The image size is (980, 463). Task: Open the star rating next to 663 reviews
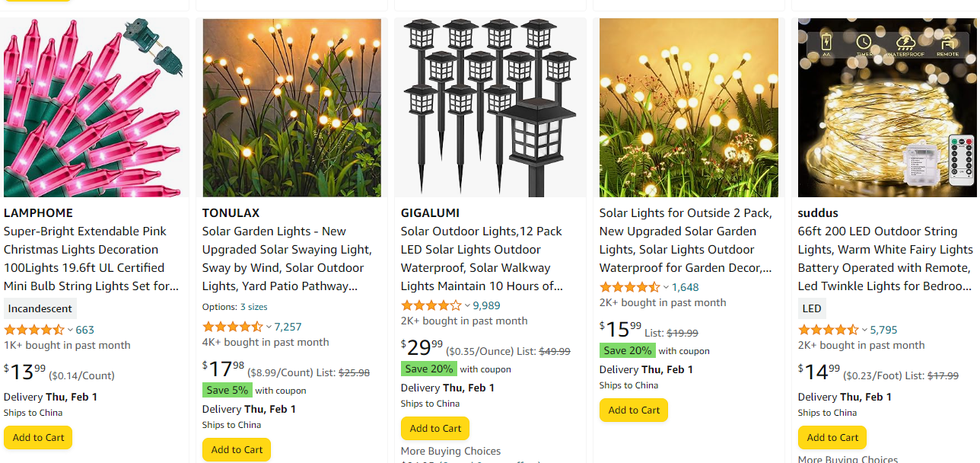34,330
